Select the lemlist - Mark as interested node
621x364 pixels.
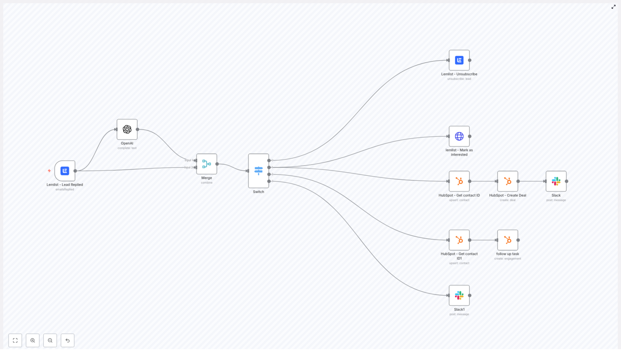point(459,136)
